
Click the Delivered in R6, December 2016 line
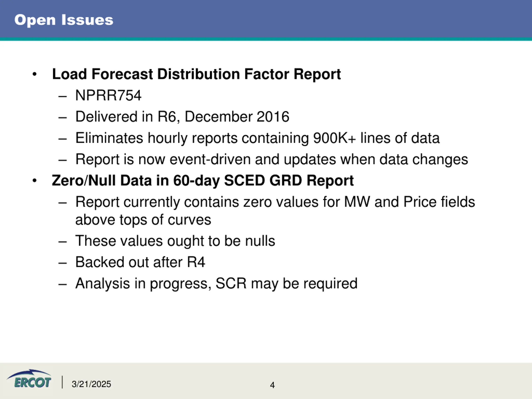point(182,117)
